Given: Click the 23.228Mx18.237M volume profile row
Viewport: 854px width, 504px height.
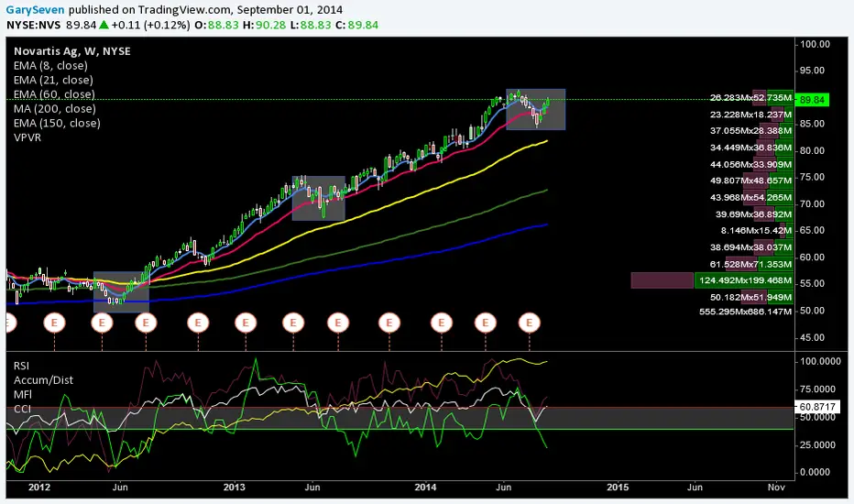Looking at the screenshot, I should pyautogui.click(x=750, y=115).
